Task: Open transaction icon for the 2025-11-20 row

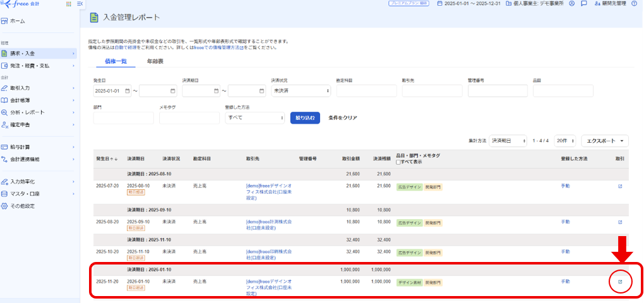Action: [620, 282]
